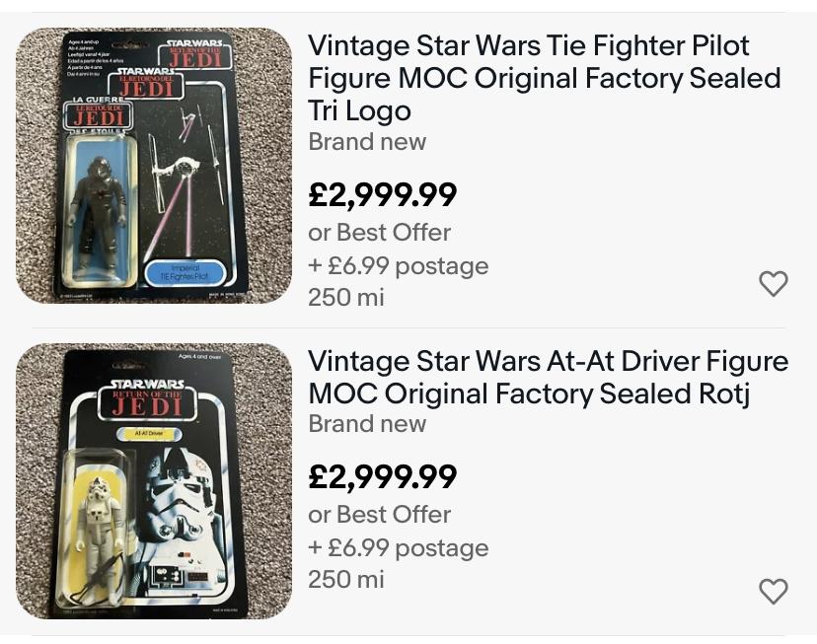This screenshot has width=817, height=644.
Task: Click the blue 'Imperial TIE Fighter Pilot' name label
Action: 185,273
